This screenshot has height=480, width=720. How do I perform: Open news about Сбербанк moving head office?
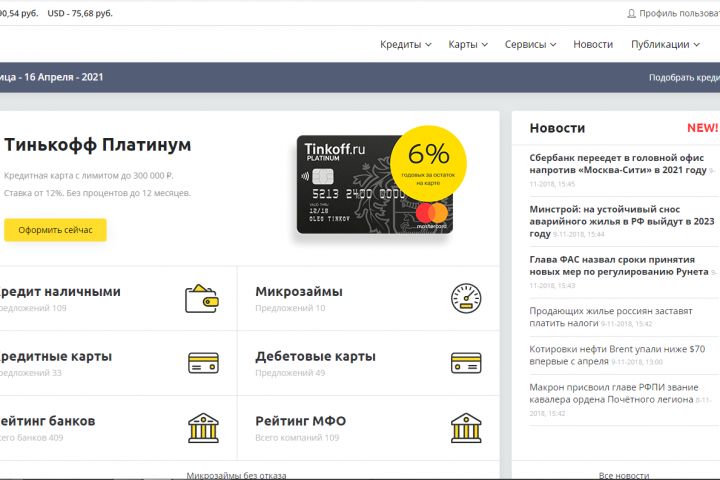click(x=618, y=164)
